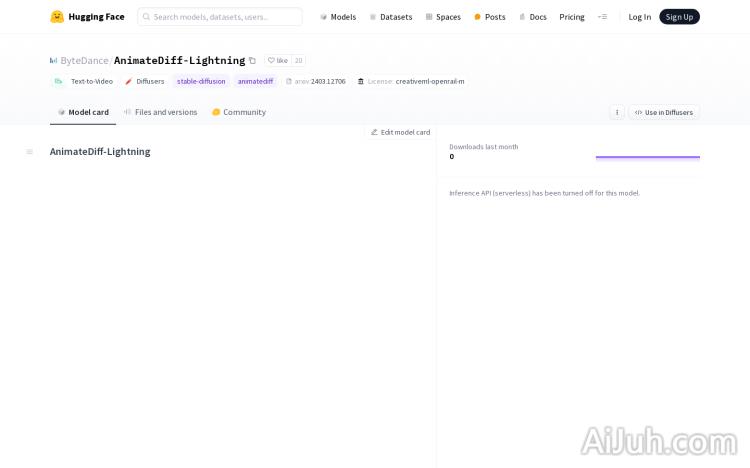Focus the search models input field
The height and width of the screenshot is (468, 750).
tap(220, 17)
